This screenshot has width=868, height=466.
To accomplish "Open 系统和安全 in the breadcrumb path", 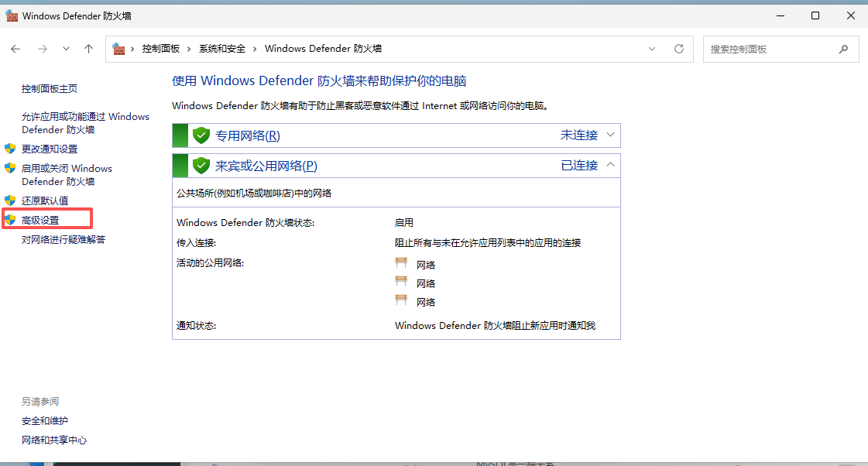I will 222,49.
